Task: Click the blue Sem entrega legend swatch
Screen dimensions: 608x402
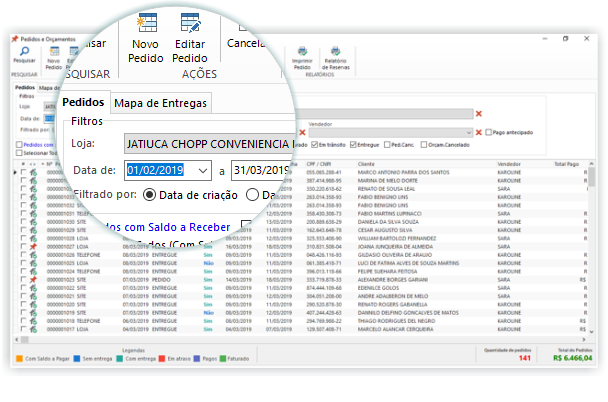Action: (x=77, y=359)
